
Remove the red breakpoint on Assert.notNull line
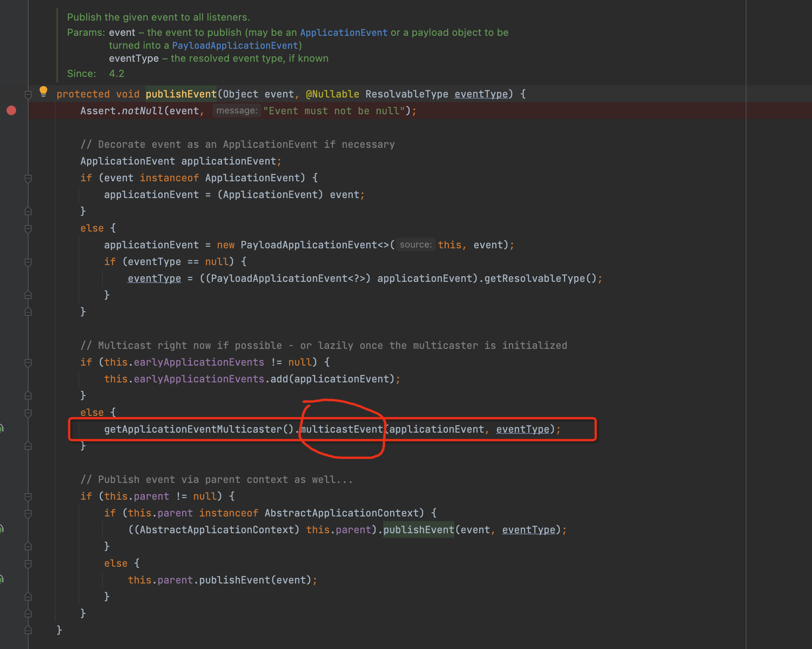tap(11, 110)
